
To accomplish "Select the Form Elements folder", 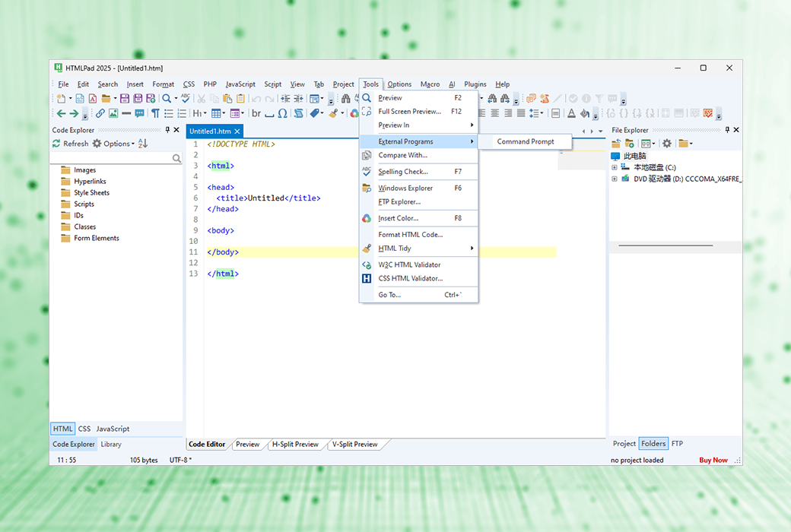I will (91, 238).
